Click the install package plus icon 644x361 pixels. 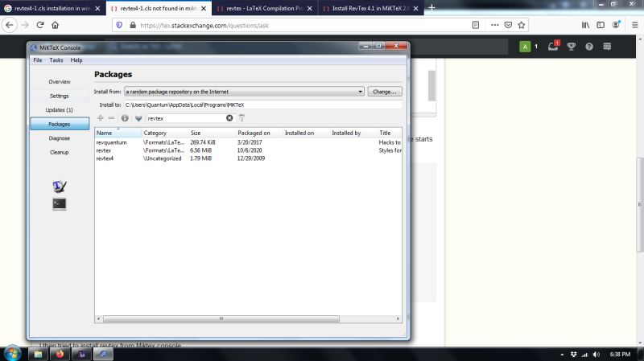[x=100, y=118]
